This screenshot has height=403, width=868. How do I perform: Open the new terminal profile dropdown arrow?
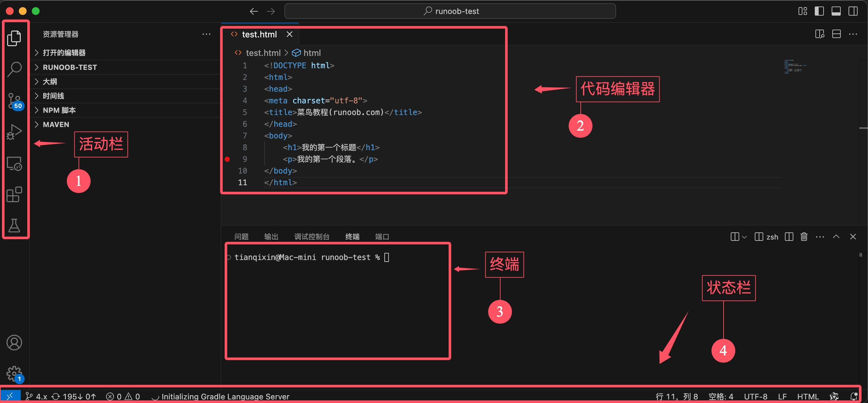click(745, 237)
